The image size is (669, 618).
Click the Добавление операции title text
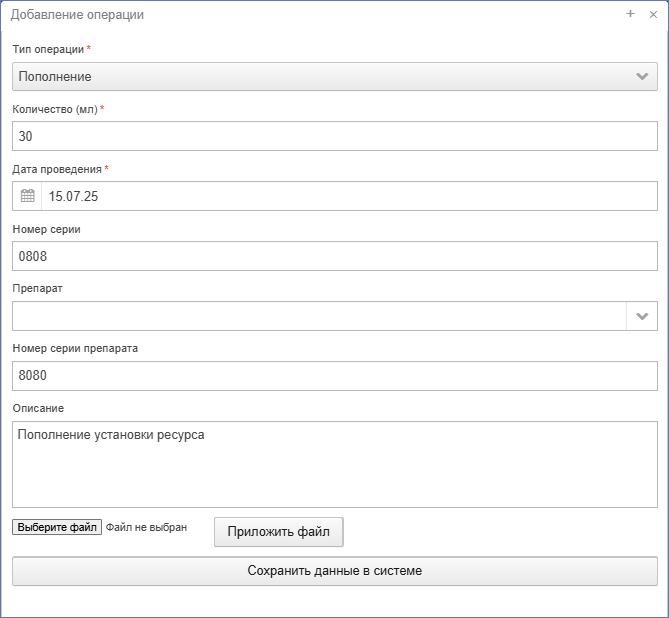coord(77,15)
